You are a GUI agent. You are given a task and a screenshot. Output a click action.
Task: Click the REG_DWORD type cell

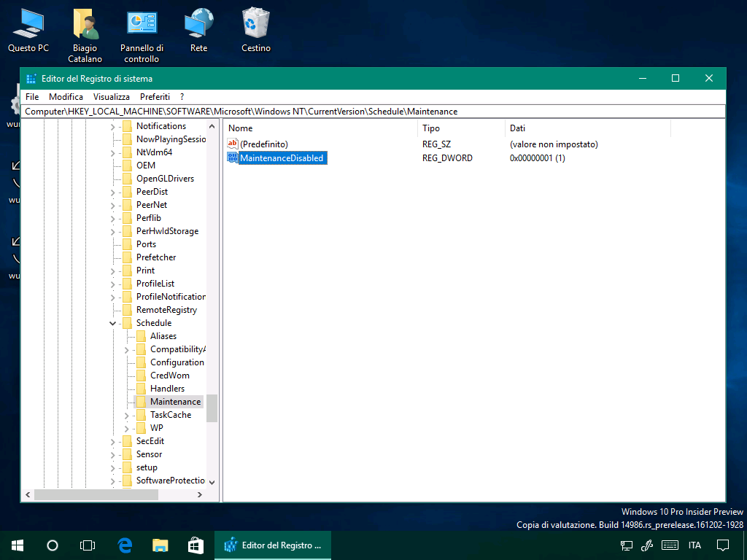point(447,158)
